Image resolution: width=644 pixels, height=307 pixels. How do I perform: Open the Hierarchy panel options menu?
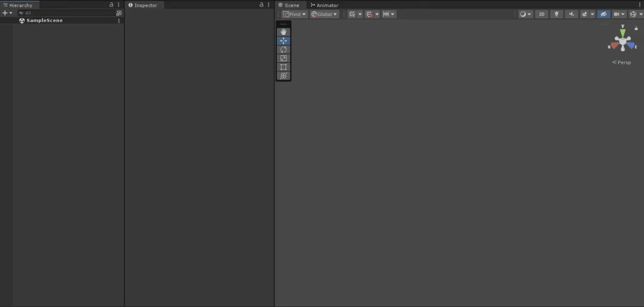[119, 5]
